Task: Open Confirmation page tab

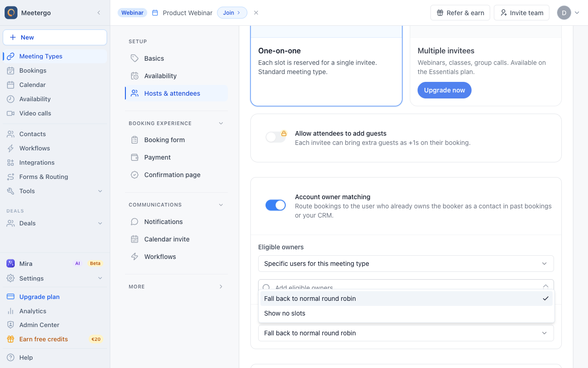Action: (176, 175)
